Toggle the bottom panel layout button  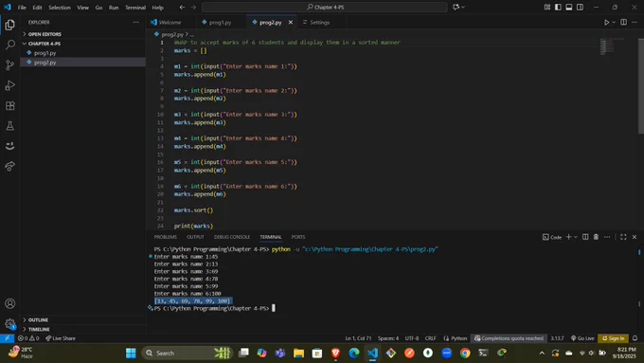[x=569, y=7]
